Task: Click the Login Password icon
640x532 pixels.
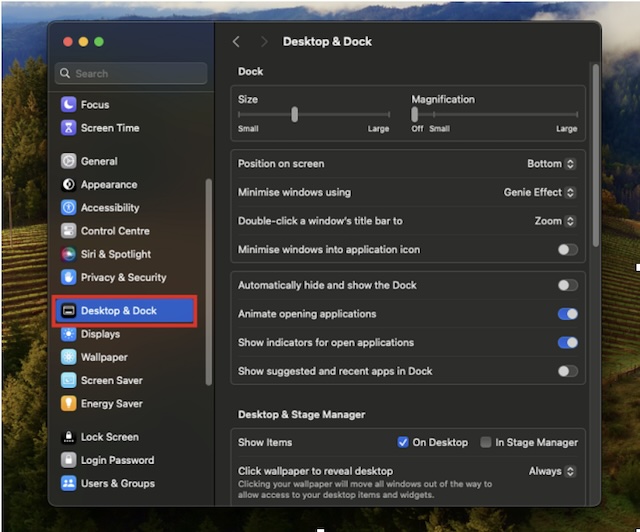Action: tap(68, 460)
